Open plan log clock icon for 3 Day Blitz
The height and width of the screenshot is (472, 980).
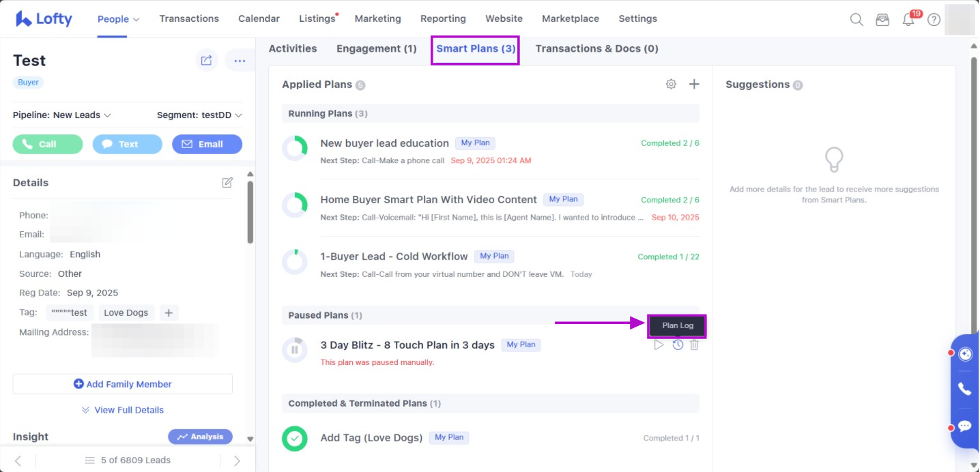678,345
